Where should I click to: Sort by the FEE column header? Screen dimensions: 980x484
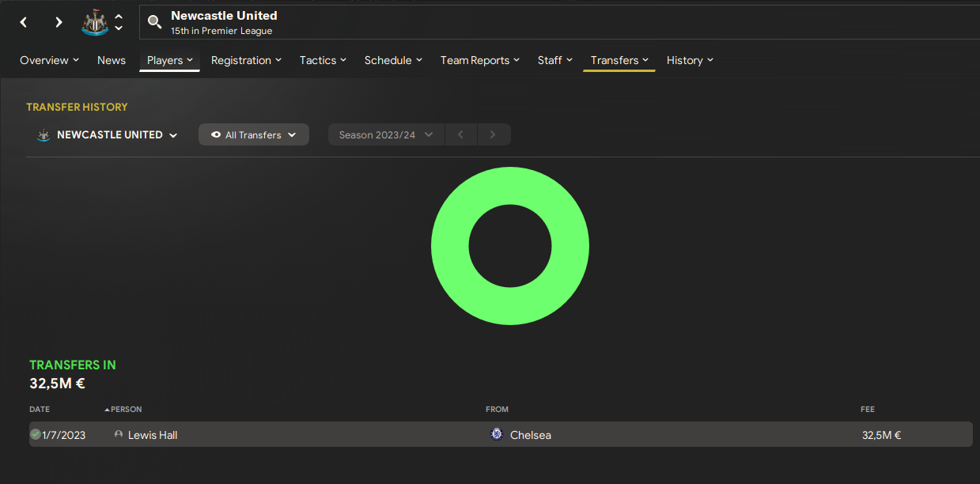[868, 410]
